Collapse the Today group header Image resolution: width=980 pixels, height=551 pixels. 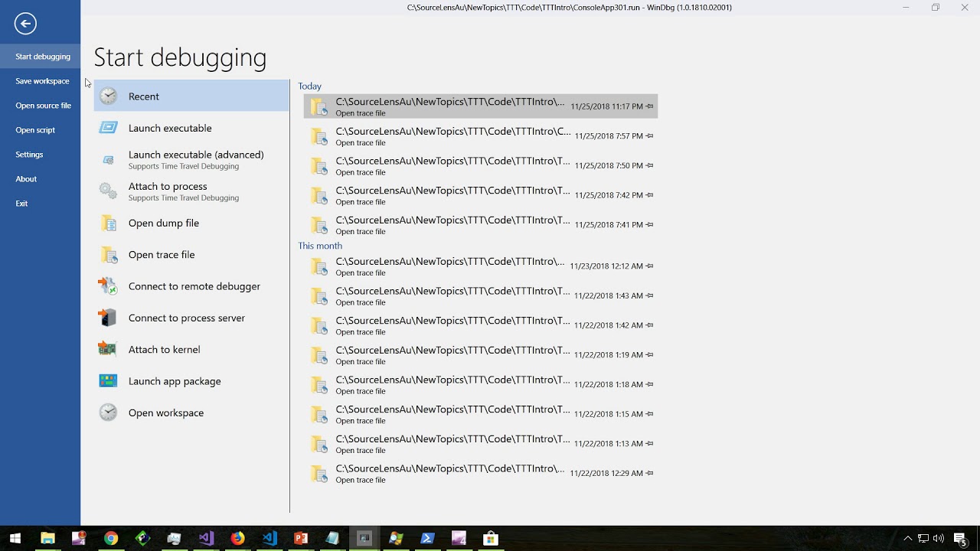point(309,86)
